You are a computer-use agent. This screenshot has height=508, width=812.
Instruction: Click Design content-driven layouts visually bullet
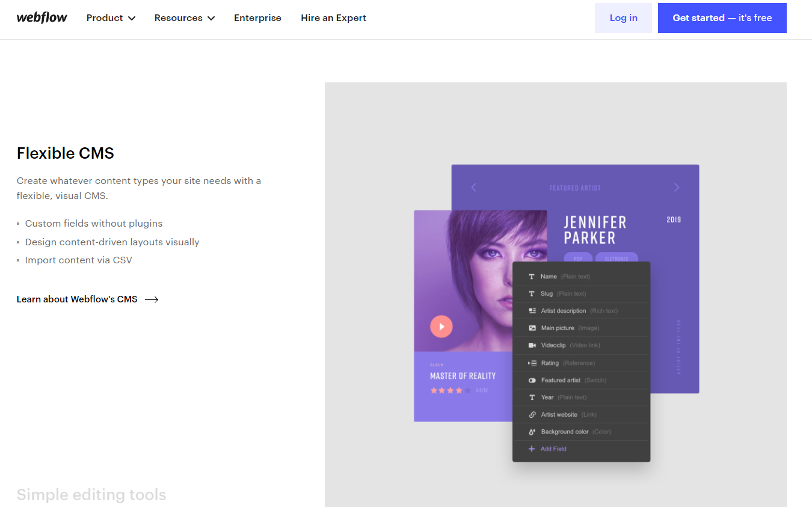click(112, 242)
